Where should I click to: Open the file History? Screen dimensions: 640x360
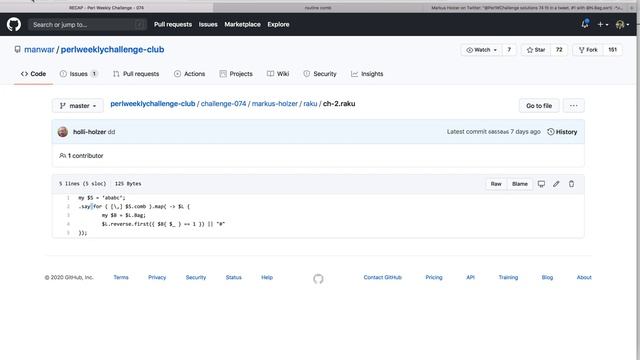pos(562,132)
